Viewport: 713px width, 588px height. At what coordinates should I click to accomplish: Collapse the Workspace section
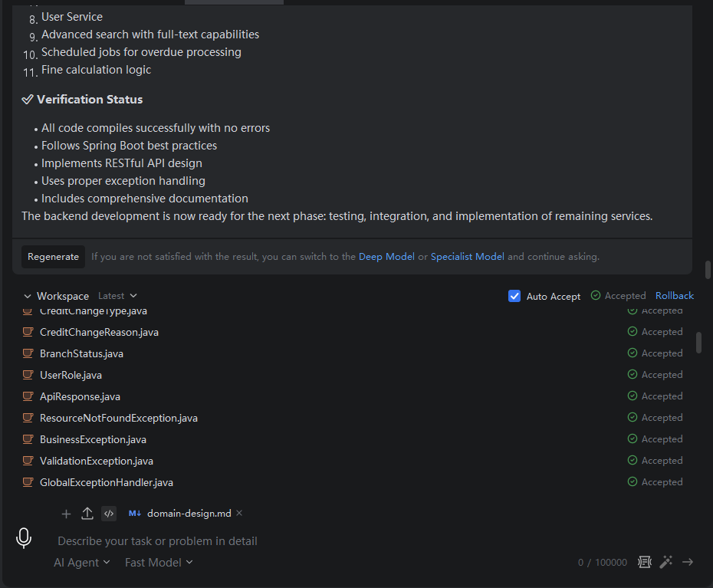click(28, 296)
